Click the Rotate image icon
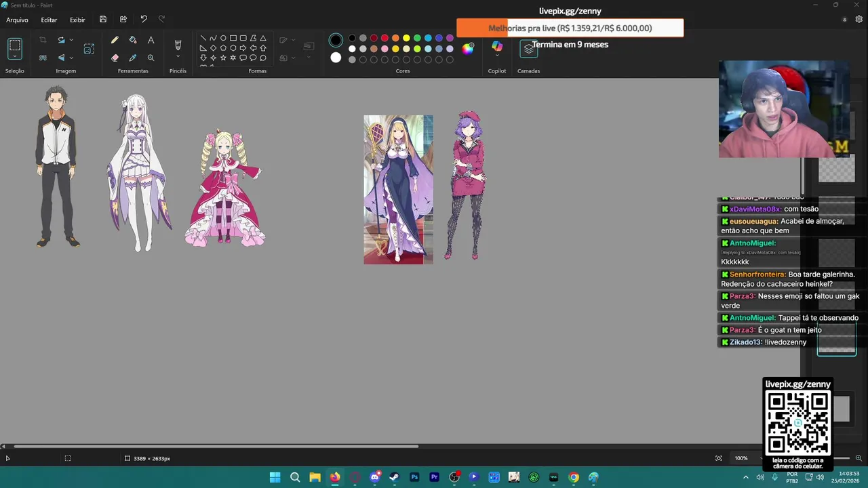 point(61,40)
